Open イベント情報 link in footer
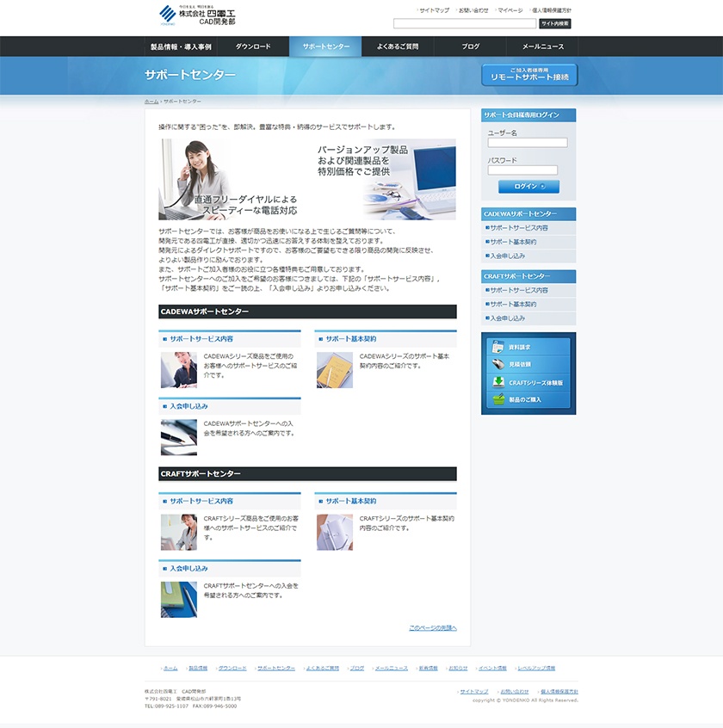This screenshot has height=728, width=723. pos(492,668)
